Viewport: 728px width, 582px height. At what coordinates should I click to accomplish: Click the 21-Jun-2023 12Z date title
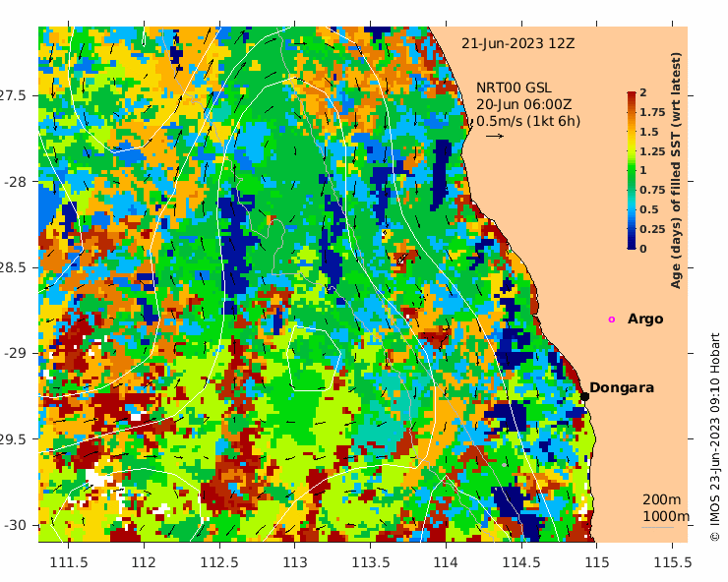coord(517,43)
